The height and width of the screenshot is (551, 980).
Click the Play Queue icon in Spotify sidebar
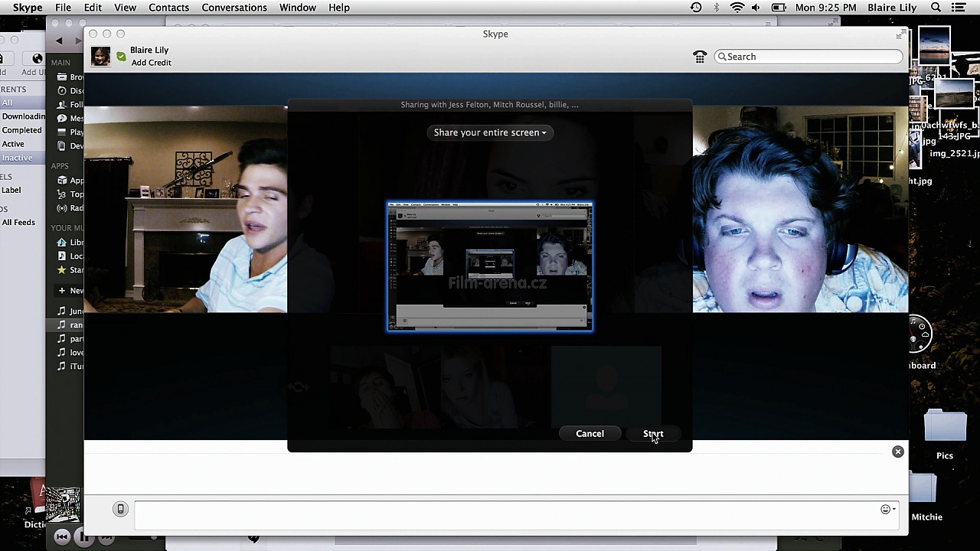coord(63,132)
